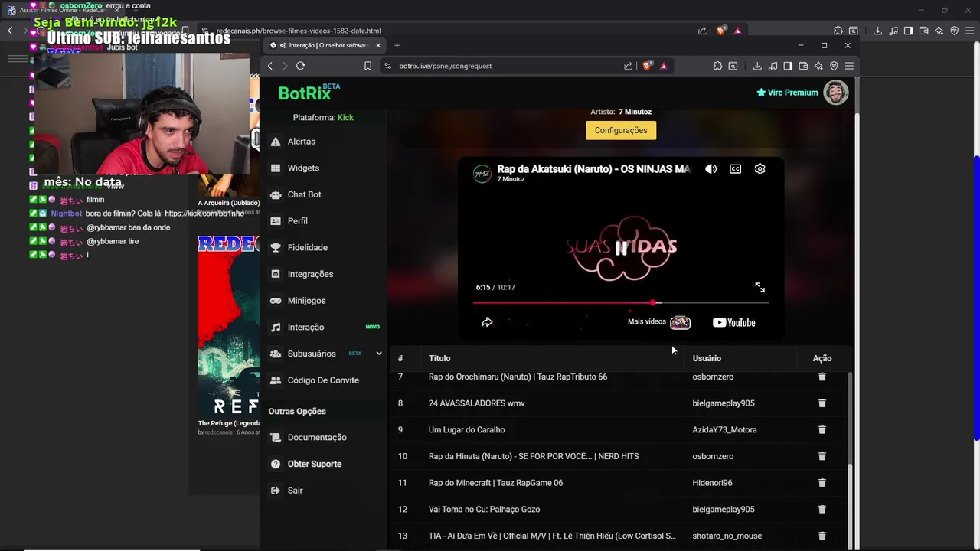Open the hamburger menu of BotRix window
The height and width of the screenshot is (551, 980).
point(849,66)
